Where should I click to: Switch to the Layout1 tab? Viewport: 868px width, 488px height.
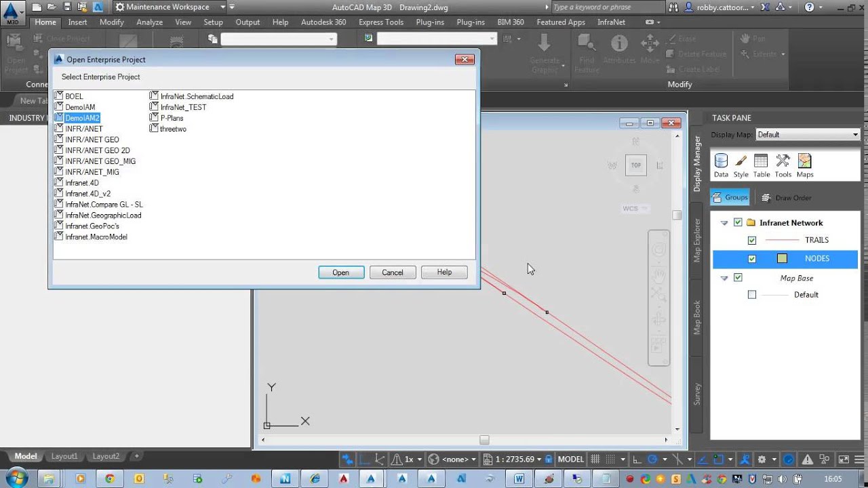pyautogui.click(x=64, y=456)
